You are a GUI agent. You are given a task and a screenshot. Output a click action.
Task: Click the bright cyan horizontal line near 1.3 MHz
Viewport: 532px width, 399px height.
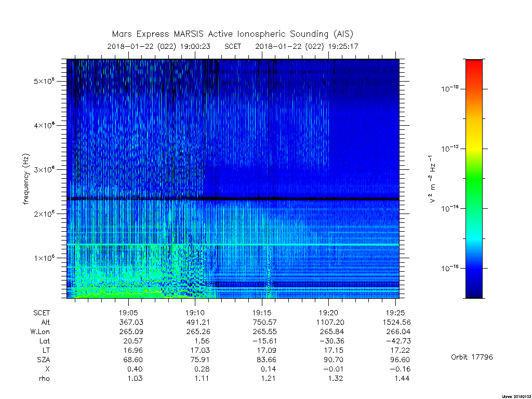[x=233, y=245]
